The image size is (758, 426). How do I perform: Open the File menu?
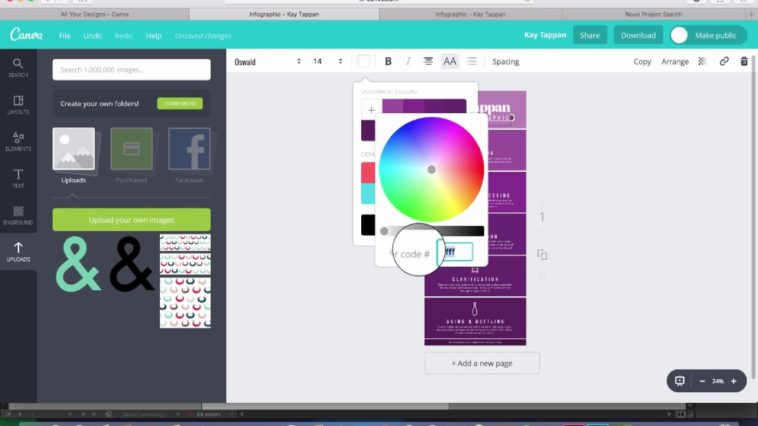click(64, 35)
